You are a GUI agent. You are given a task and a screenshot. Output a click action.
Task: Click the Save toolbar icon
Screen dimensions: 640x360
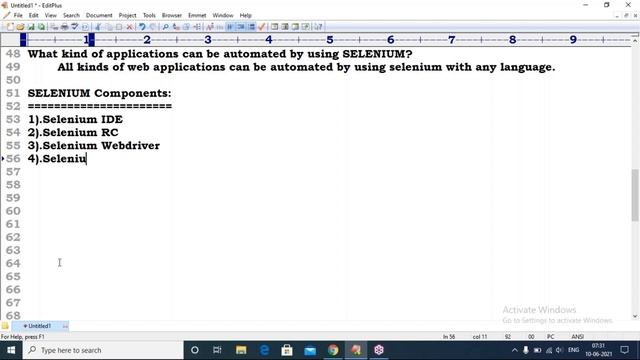click(31, 27)
